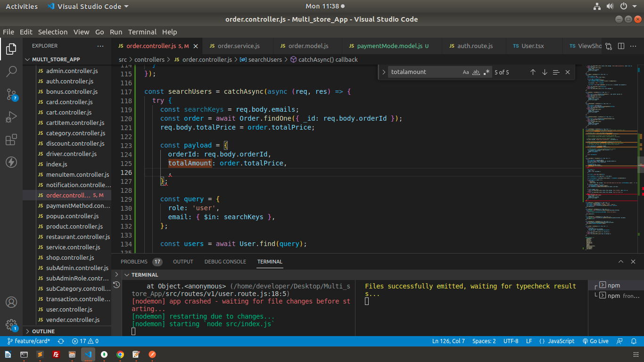Click Go Live in status bar
Viewport: 644px width, 362px height.
click(595, 341)
